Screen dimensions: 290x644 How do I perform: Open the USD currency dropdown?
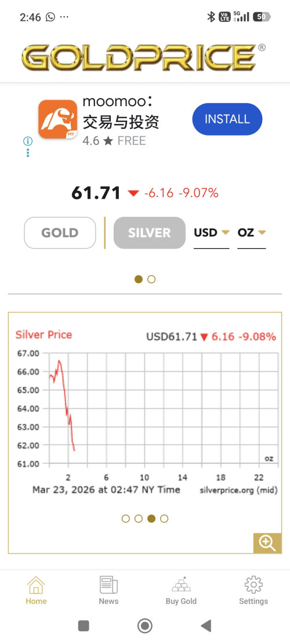(212, 233)
